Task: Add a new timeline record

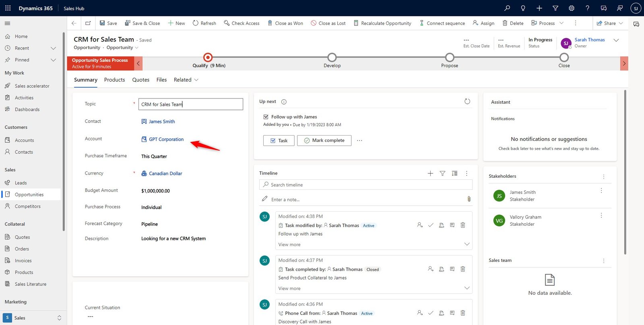Action: [x=430, y=173]
